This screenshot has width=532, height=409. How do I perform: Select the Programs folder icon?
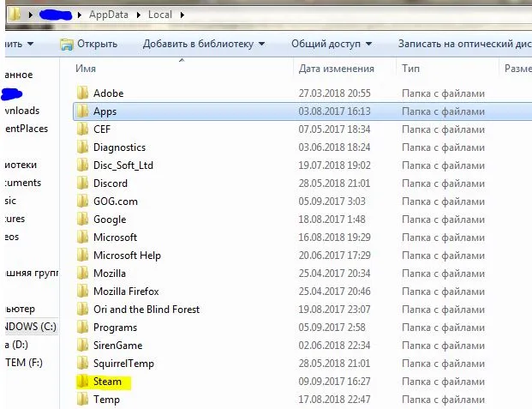click(82, 328)
